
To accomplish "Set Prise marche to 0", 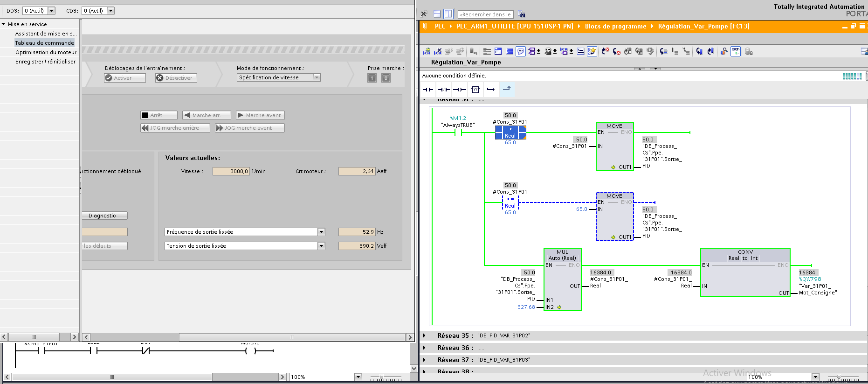I will click(x=386, y=78).
